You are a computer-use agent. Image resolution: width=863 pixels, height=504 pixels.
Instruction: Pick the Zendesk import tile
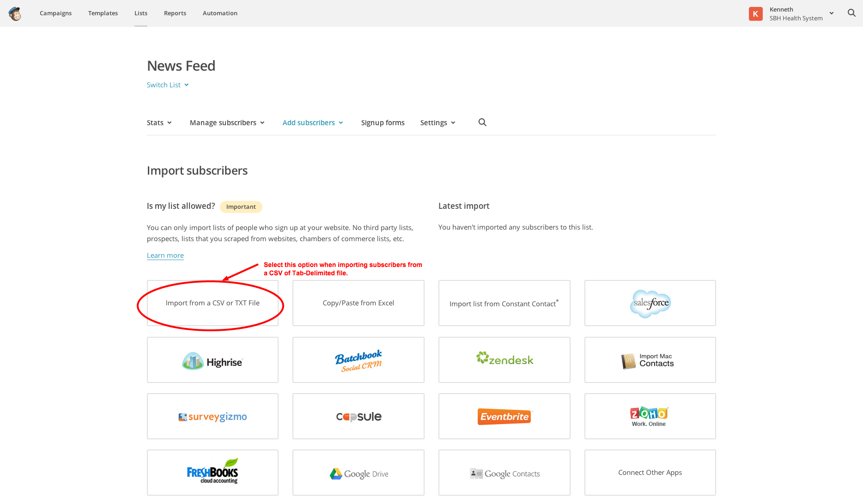pos(504,360)
